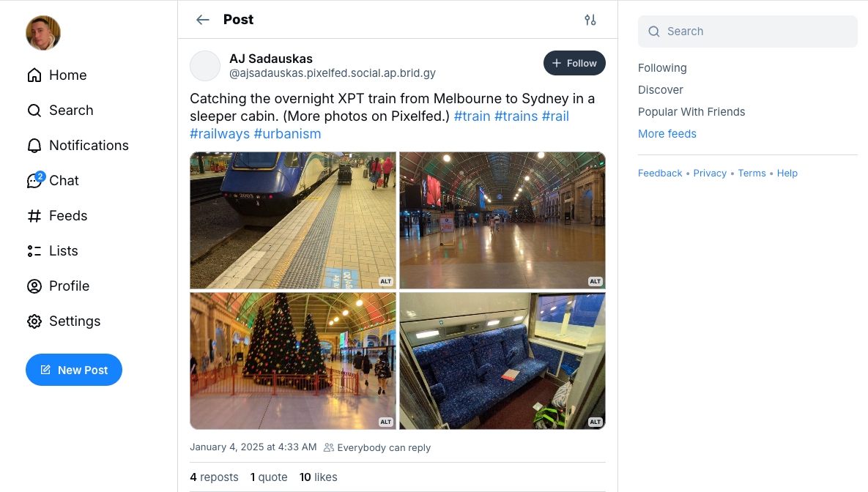Viewport: 868px width, 492px height.
Task: Click the New Post button
Action: 74,370
